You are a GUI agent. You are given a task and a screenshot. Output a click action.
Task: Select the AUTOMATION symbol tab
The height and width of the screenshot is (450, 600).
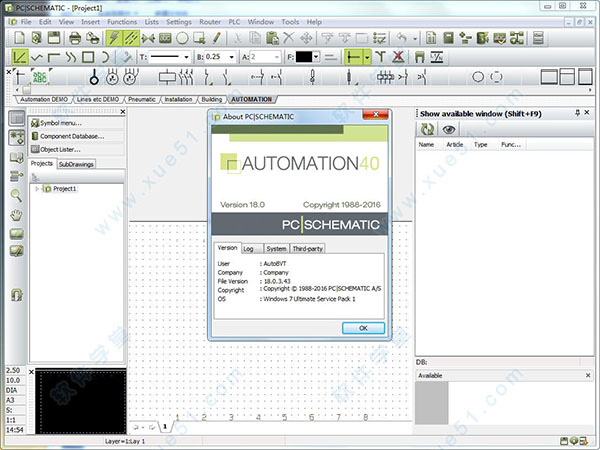point(251,99)
